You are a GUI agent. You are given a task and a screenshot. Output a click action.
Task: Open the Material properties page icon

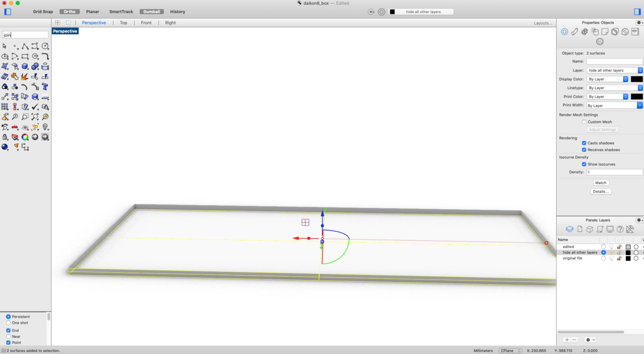[x=574, y=32]
